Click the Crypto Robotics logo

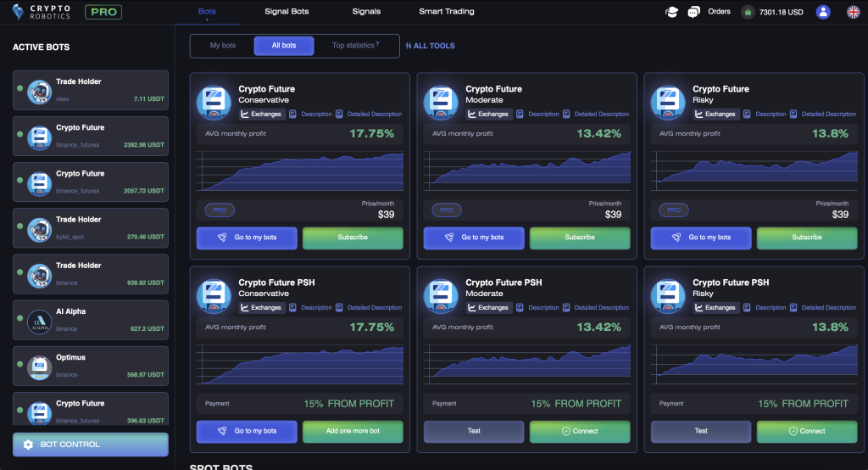(42, 12)
